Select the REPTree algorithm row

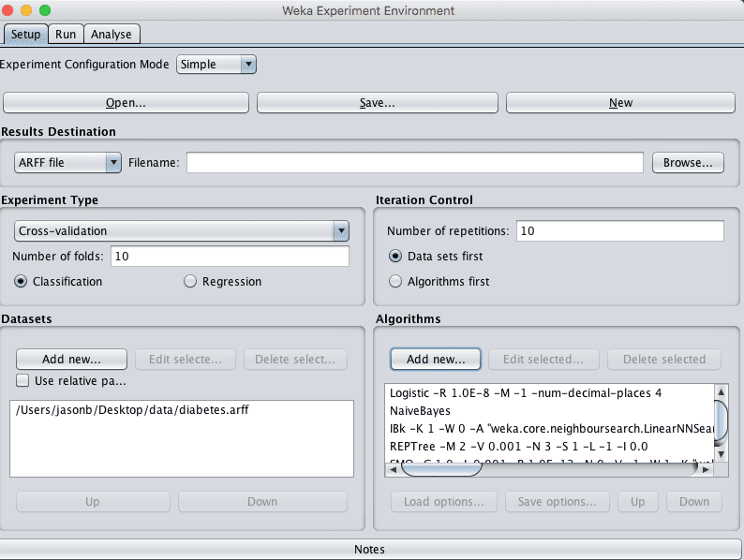[x=549, y=446]
